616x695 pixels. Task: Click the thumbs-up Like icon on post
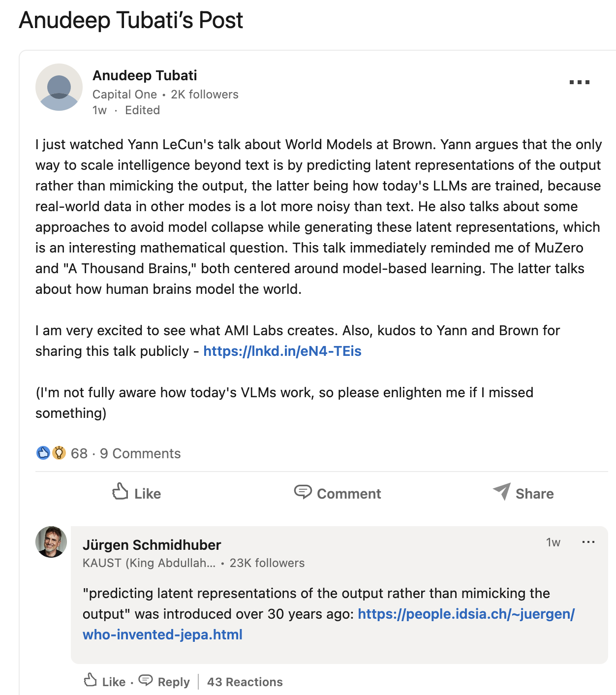click(120, 492)
